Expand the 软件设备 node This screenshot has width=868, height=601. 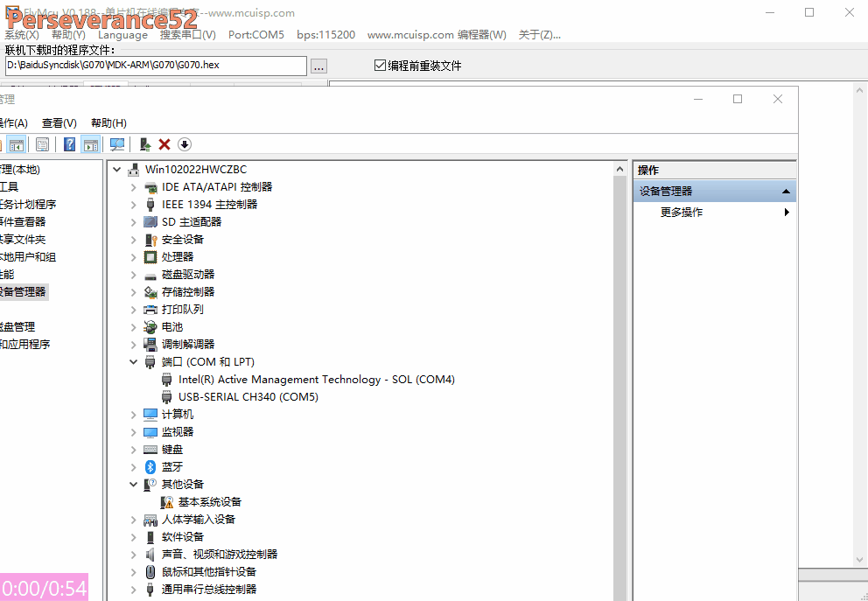(x=133, y=537)
